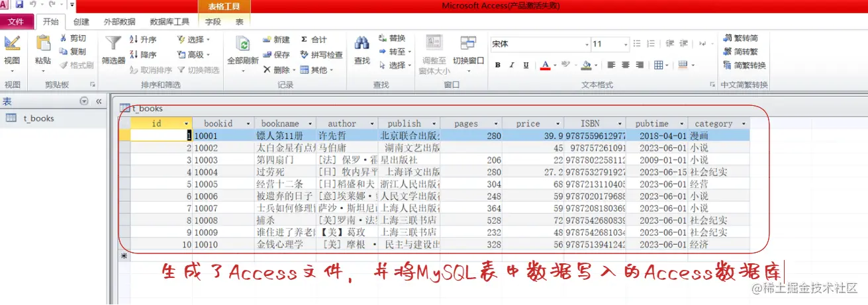Open the 文件 (File) tab
The image size is (868, 305).
16,21
